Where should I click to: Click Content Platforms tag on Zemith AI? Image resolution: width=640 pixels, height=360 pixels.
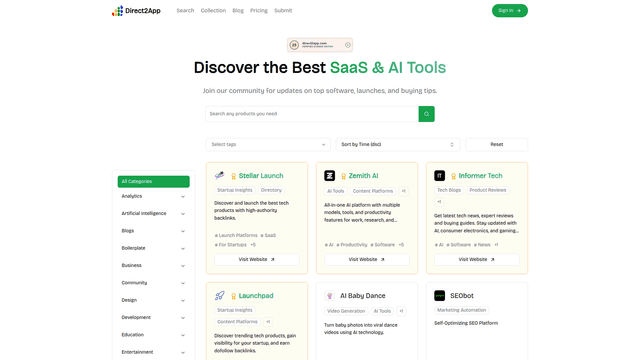click(373, 191)
